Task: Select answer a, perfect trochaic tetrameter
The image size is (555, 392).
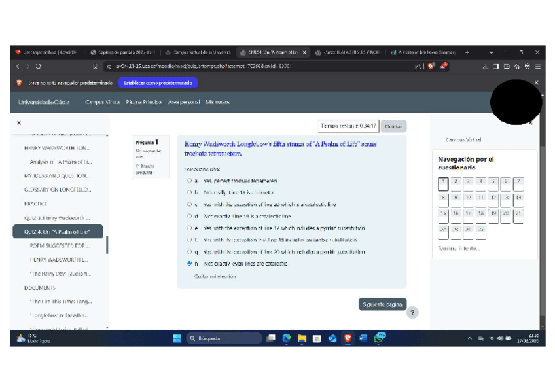Action: (189, 181)
